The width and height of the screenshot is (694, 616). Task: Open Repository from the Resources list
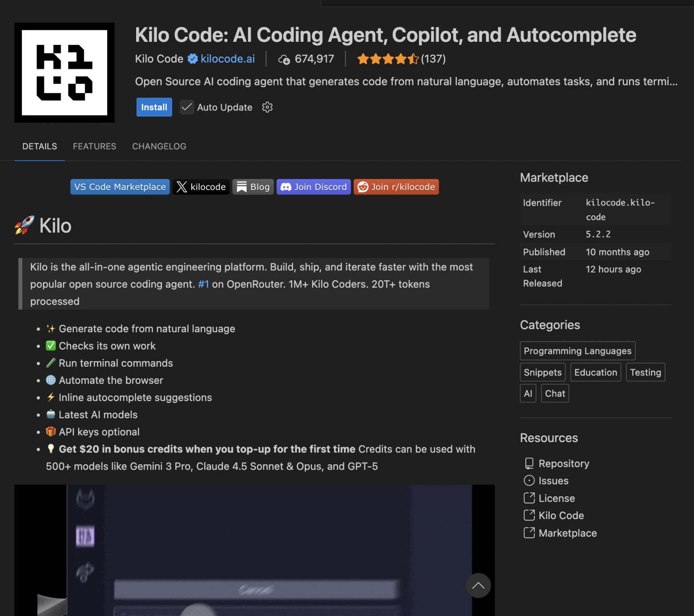click(564, 463)
